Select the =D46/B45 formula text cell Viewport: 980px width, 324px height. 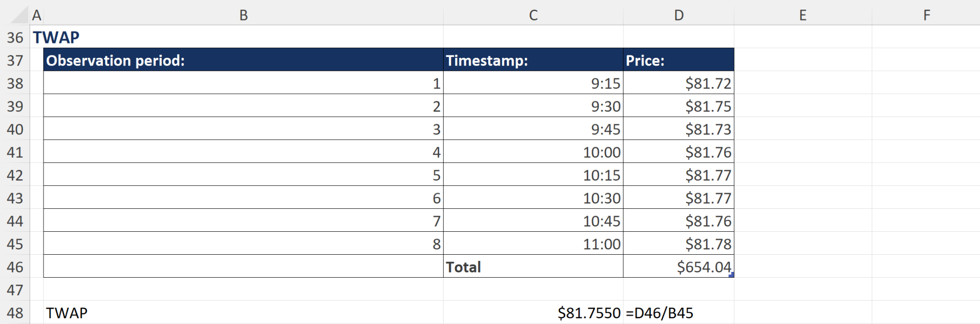point(679,313)
